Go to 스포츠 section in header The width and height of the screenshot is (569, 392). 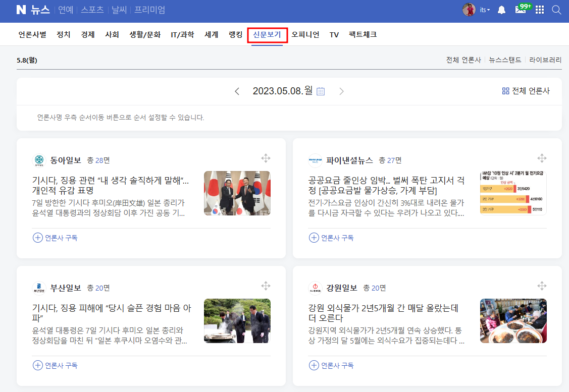[x=92, y=10]
